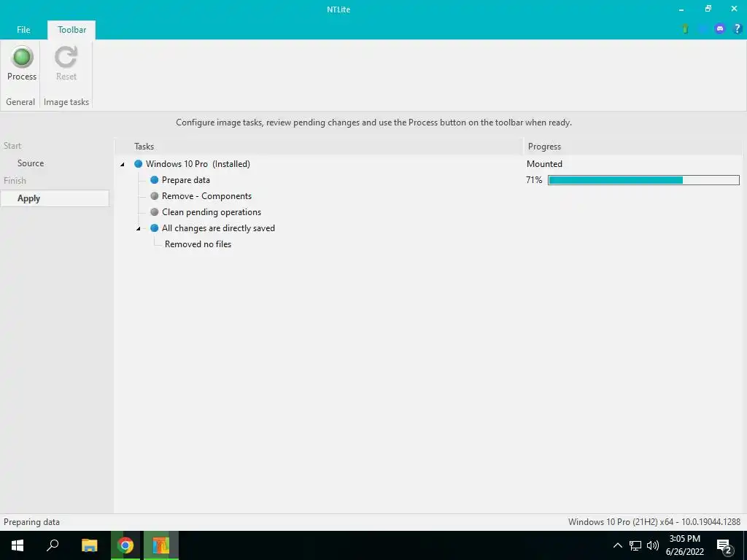Open volume speaker tray icon
The image size is (747, 560).
pyautogui.click(x=653, y=545)
